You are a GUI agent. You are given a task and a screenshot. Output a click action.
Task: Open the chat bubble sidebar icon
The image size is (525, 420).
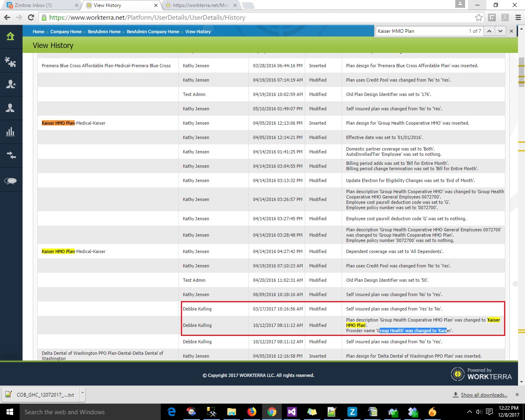(11, 181)
